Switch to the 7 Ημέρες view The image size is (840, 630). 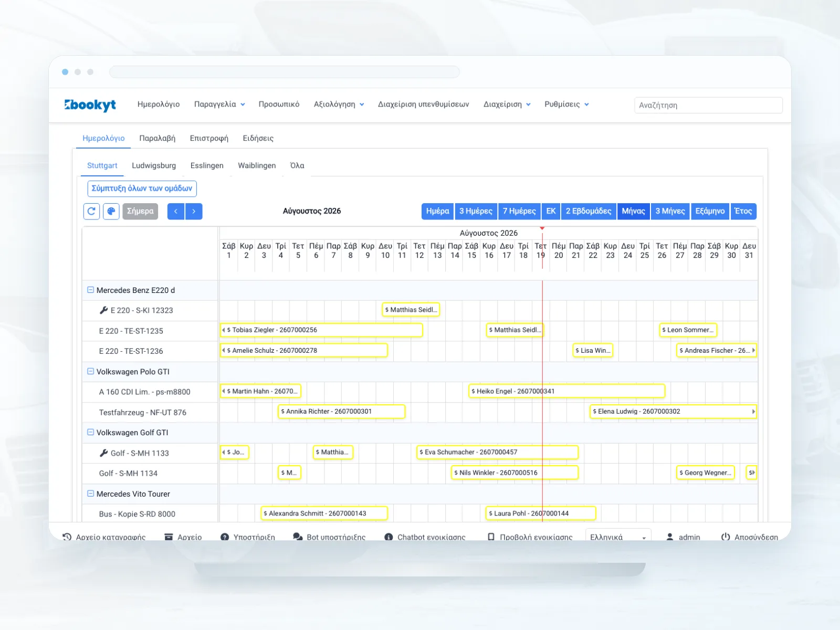(519, 211)
